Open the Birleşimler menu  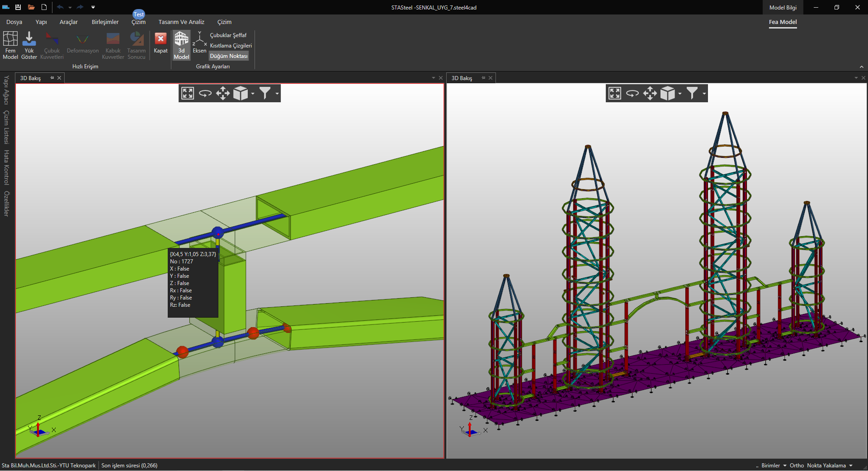[105, 22]
